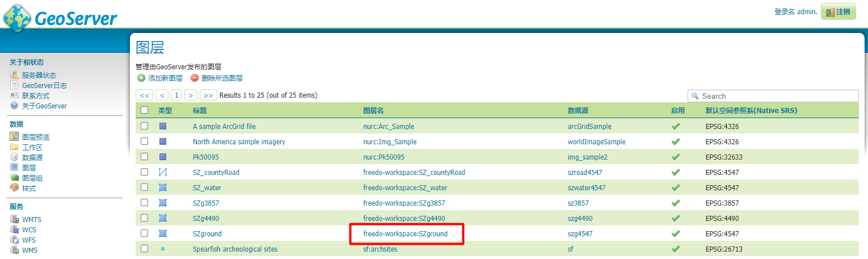The height and width of the screenshot is (259, 868).
Task: Go to previous page with < button
Action: [162, 95]
